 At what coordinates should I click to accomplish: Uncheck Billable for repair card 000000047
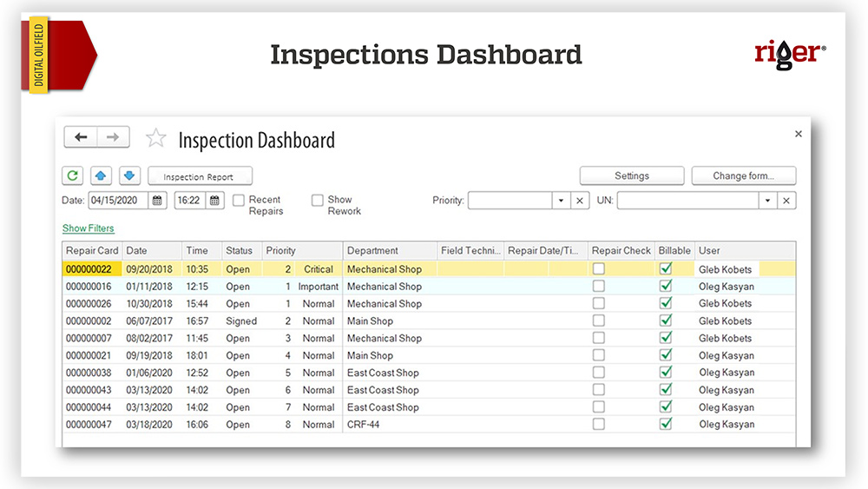coord(666,425)
